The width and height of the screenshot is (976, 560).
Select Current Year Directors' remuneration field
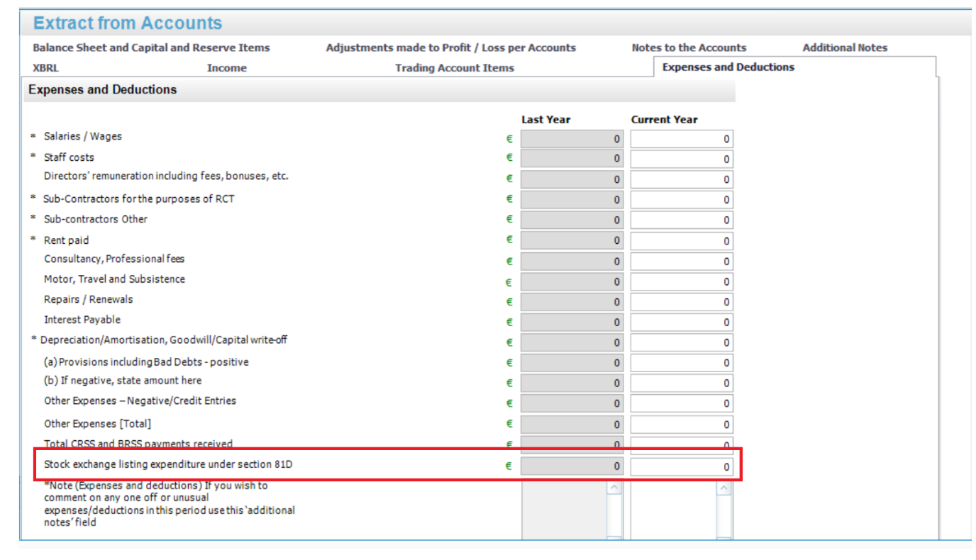(682, 179)
